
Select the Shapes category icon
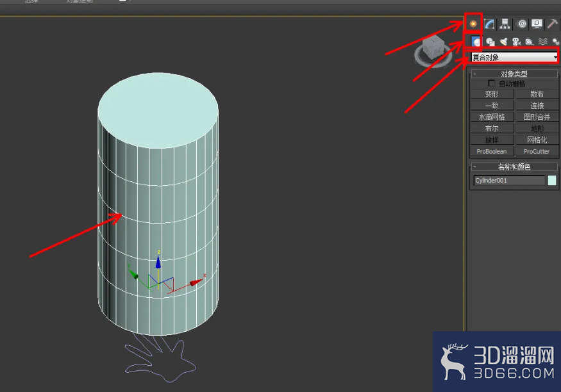[490, 42]
